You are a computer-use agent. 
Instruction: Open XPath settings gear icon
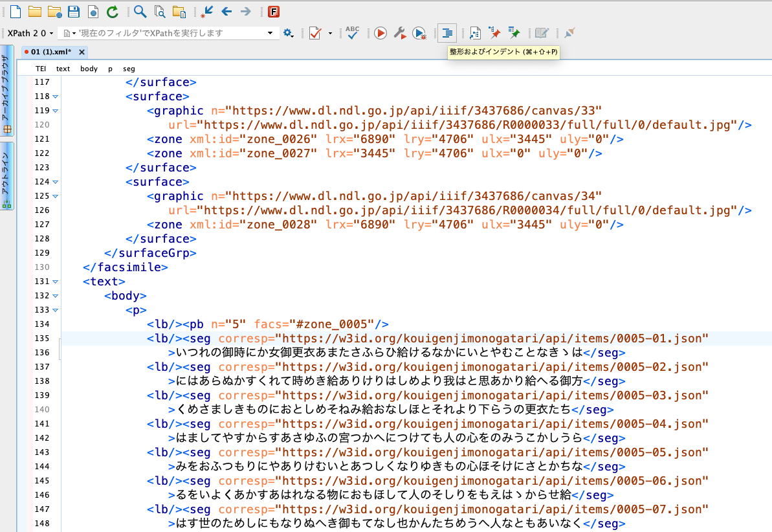pos(288,33)
